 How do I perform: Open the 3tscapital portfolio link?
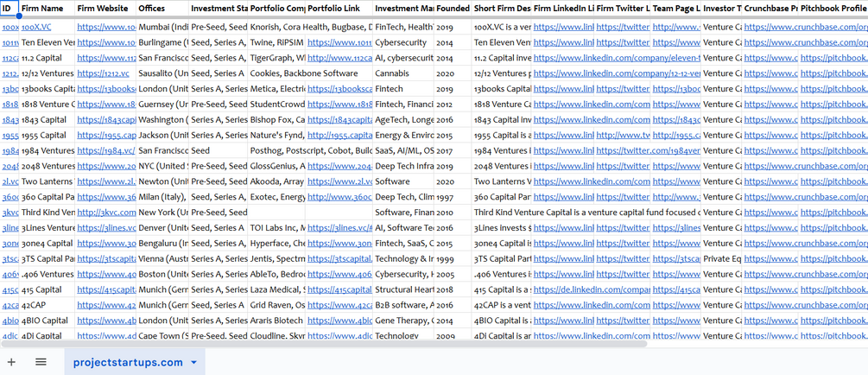coord(340,258)
